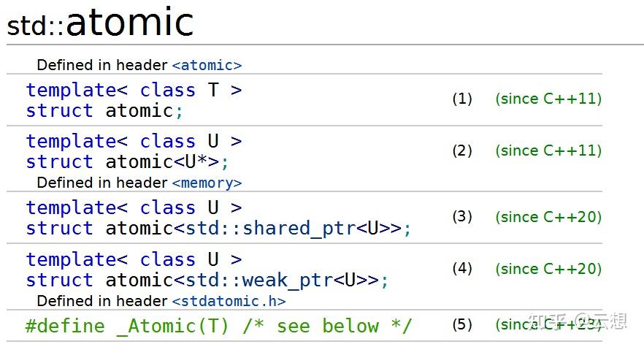Click the since C++11 label beside declaration (2)
The width and height of the screenshot is (644, 347).
tap(548, 150)
